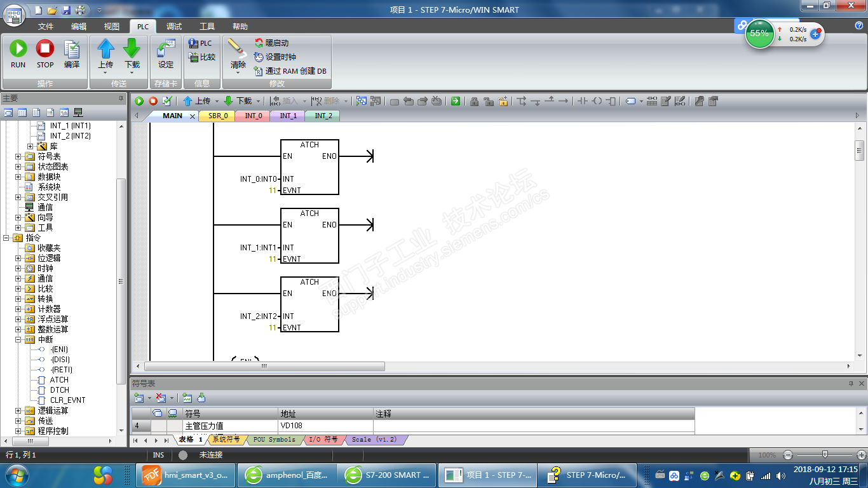This screenshot has width=868, height=488.
Task: Click 设置时钟 to set the PLC clock
Action: (x=275, y=57)
